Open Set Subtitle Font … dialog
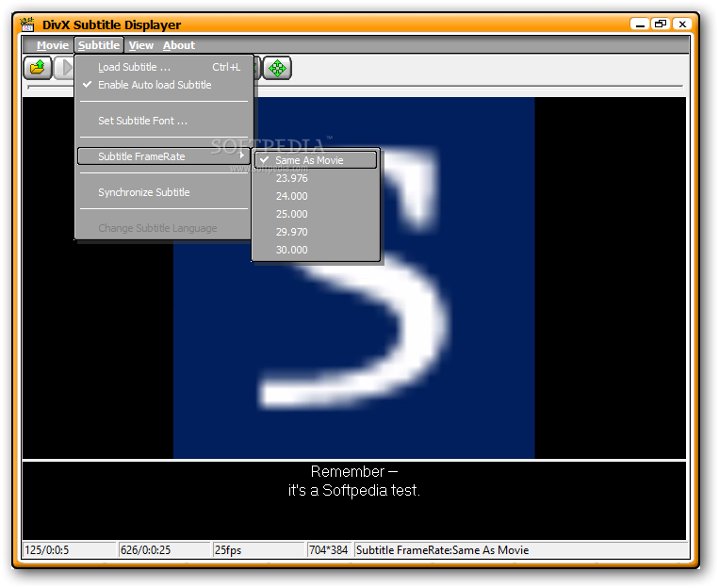Viewport: 719px width, 588px height. click(x=164, y=121)
